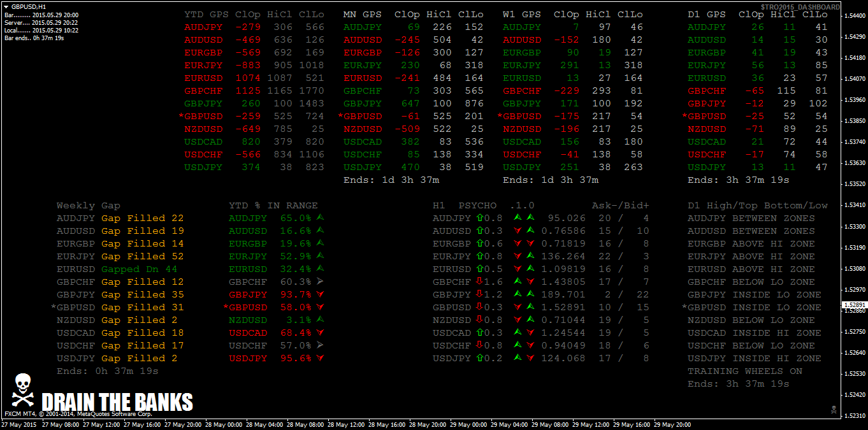The image size is (868, 430).
Task: Click the 1.53300 level on price axis
Action: (854, 226)
